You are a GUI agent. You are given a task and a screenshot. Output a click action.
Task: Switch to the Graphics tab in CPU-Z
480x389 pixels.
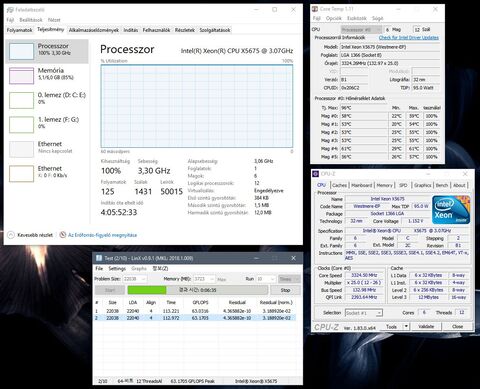[423, 185]
